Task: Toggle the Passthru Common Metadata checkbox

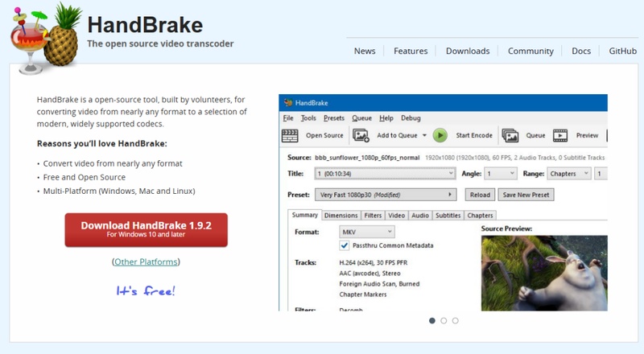Action: 345,245
